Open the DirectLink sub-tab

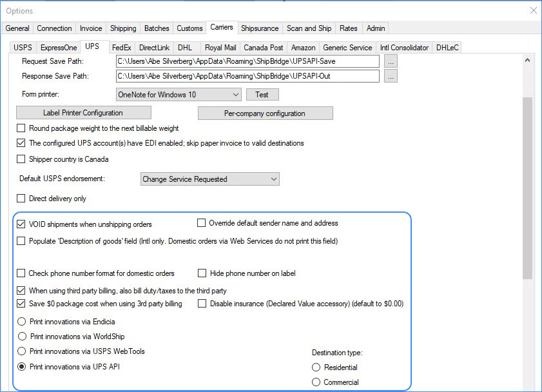[x=154, y=48]
